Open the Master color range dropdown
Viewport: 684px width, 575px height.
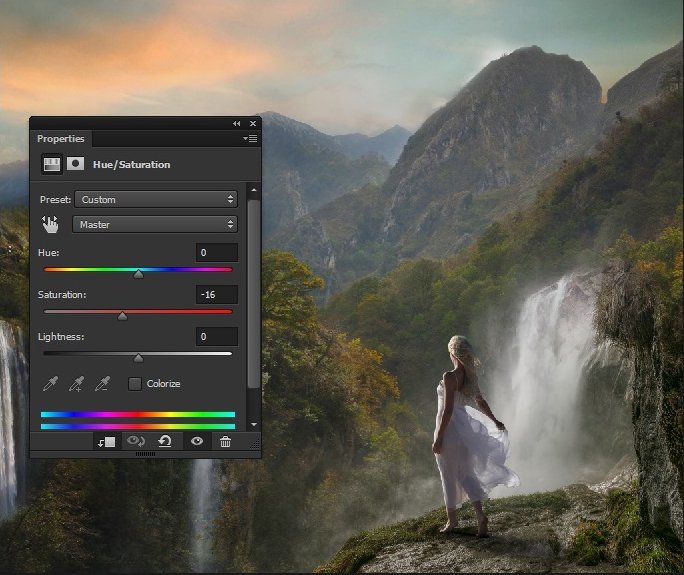pos(154,224)
